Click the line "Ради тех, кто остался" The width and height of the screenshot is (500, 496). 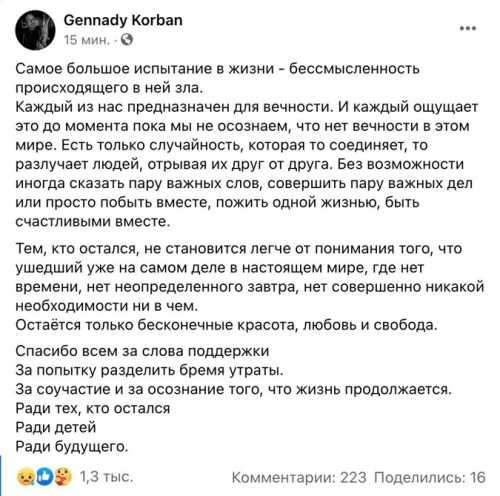click(x=93, y=408)
